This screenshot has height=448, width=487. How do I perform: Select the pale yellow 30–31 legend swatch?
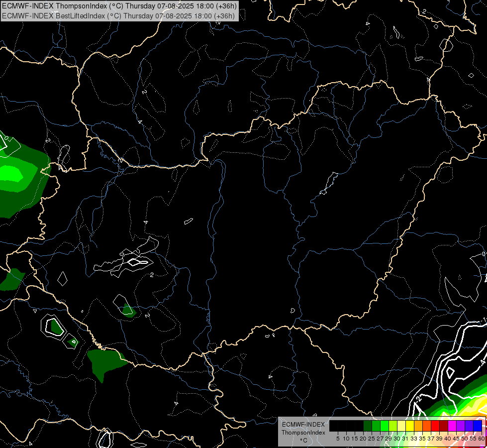401,426
